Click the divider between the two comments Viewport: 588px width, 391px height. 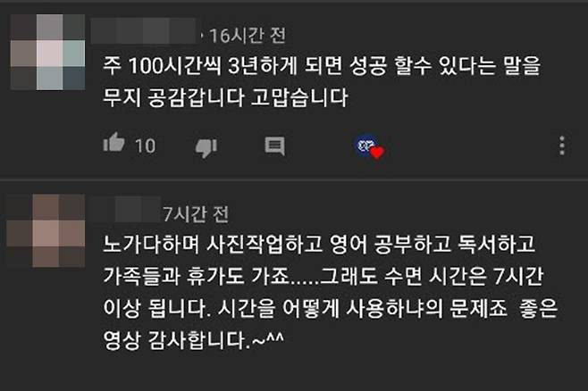(294, 180)
